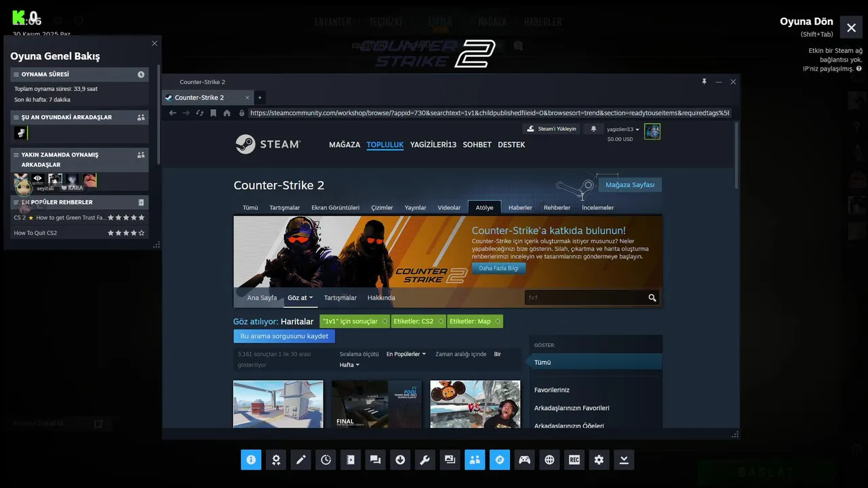The image size is (868, 488).
Task: Remove the Etiketler: CS2 filter
Action: [441, 321]
